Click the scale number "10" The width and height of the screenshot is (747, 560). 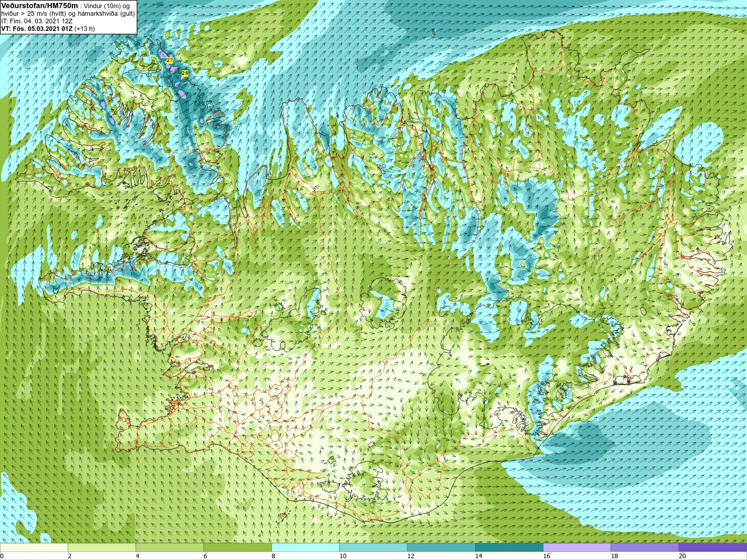pos(342,556)
